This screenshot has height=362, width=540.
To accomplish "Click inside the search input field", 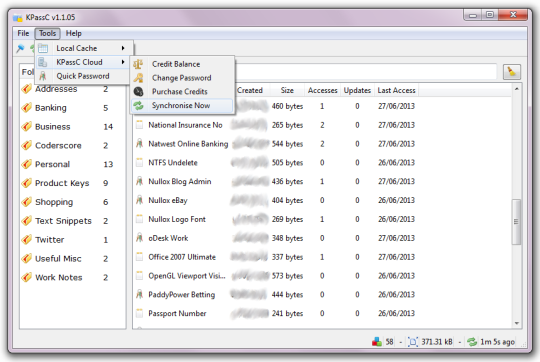I will (x=366, y=72).
